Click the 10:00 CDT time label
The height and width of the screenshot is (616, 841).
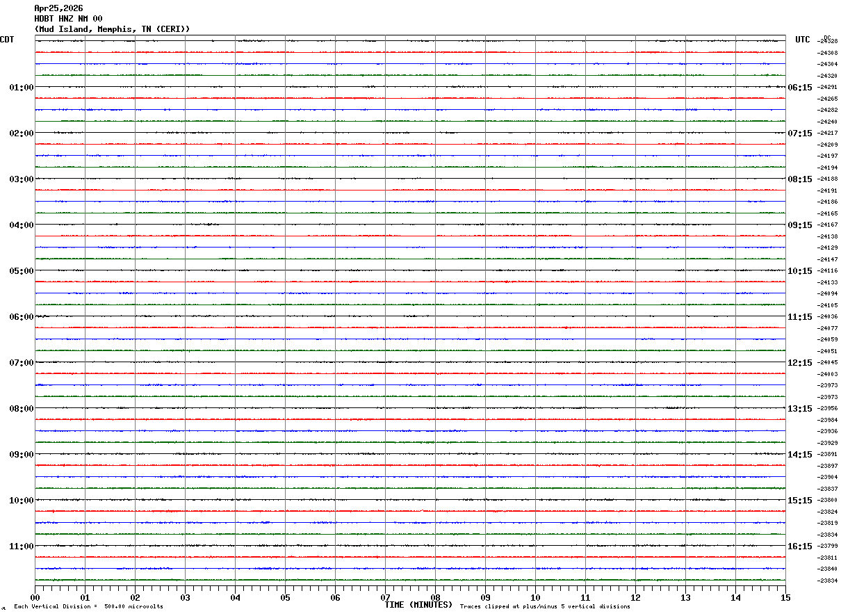point(22,501)
